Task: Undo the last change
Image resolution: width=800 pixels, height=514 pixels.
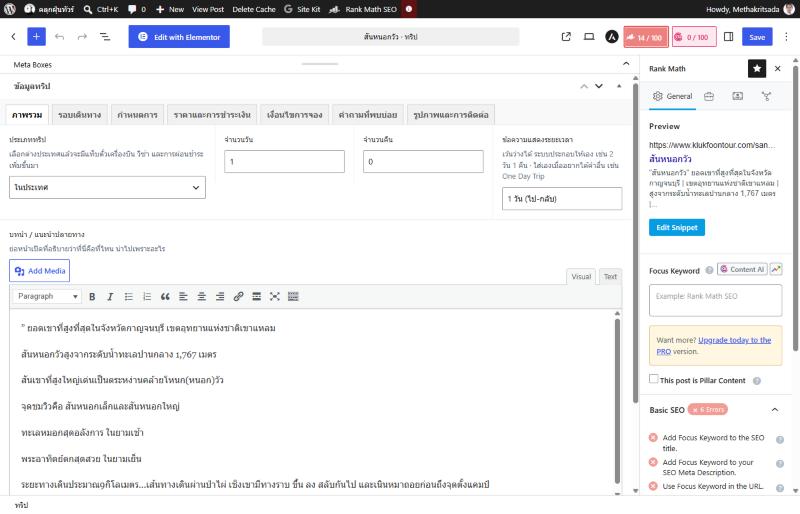Action: pos(60,37)
